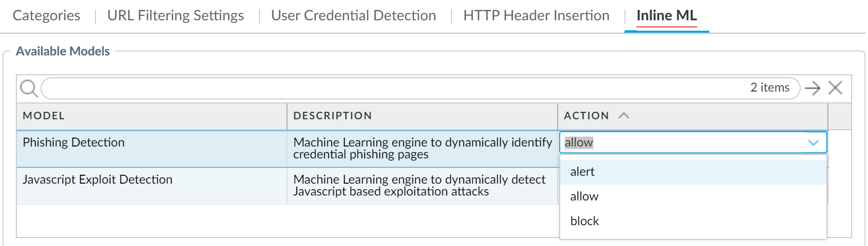Image resolution: width=868 pixels, height=246 pixels.
Task: Click the arrow icon next to search
Action: [x=812, y=88]
